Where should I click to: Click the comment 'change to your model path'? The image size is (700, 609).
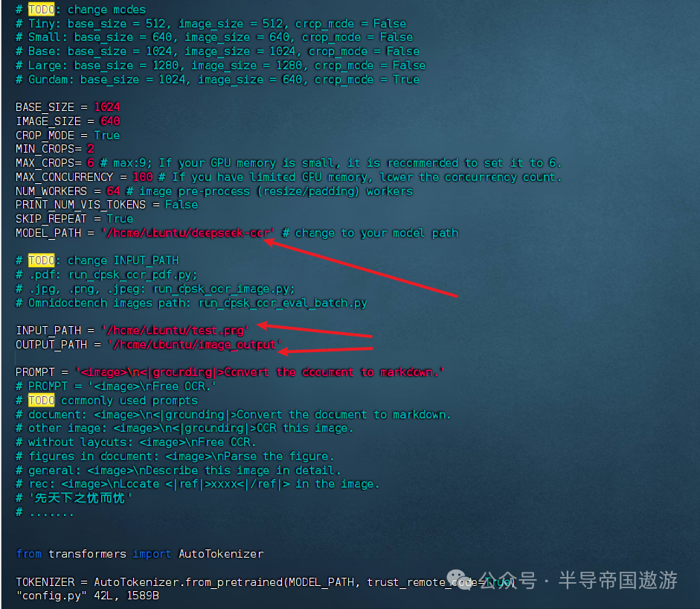click(x=376, y=233)
